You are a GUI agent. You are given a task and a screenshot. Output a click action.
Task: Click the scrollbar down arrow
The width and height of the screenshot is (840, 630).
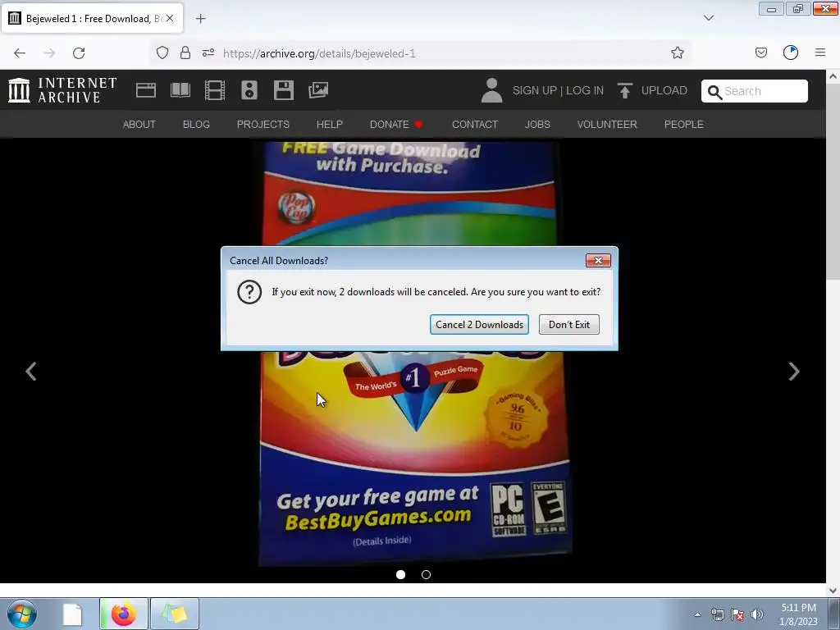(833, 591)
